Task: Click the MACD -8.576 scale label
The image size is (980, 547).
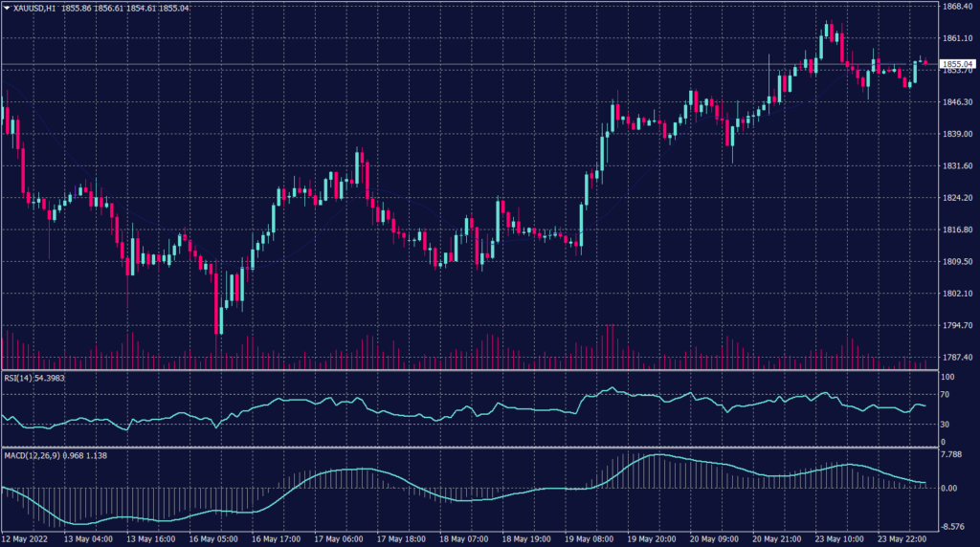Action: pos(952,526)
